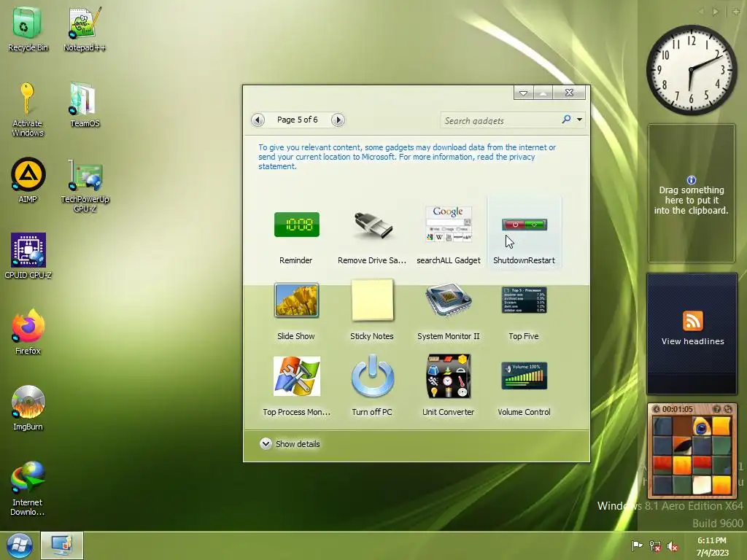
Task: Select the Remove Drive Safely gadget
Action: (x=372, y=235)
